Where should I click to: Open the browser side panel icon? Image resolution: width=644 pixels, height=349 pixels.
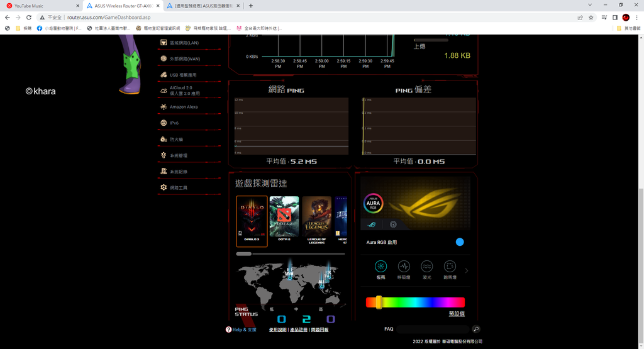615,17
